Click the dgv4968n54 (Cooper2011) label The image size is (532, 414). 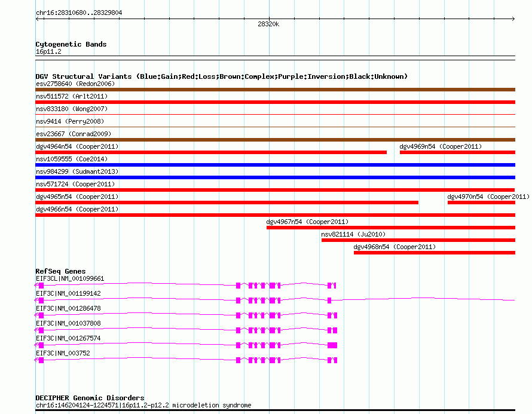pos(395,247)
